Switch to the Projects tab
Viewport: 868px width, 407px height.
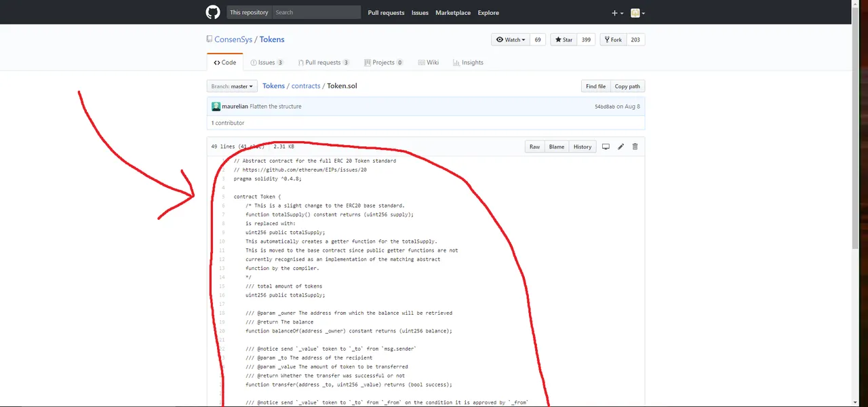click(x=383, y=62)
